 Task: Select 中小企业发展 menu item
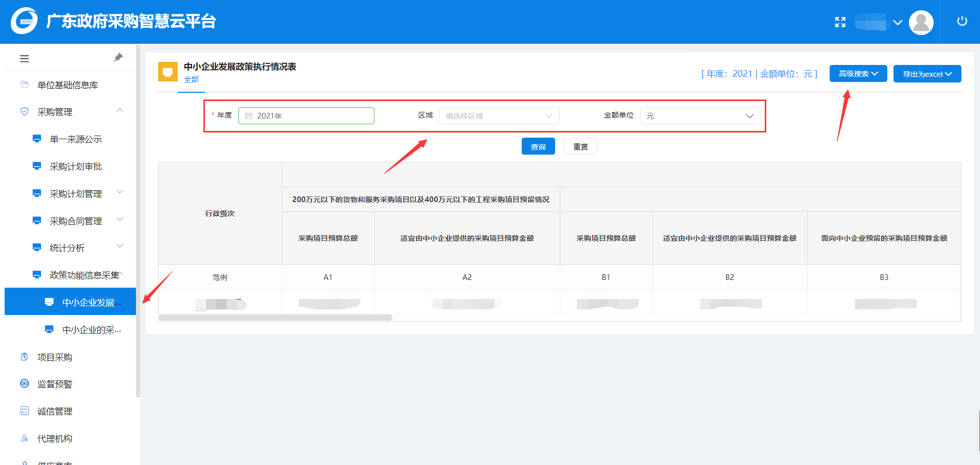coord(70,302)
